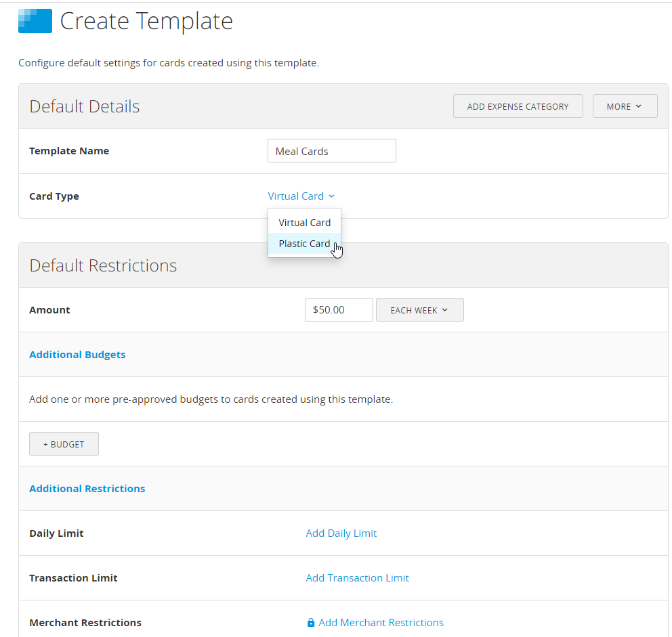Open the Card Type dropdown
Viewport: 672px width, 637px height.
(301, 196)
